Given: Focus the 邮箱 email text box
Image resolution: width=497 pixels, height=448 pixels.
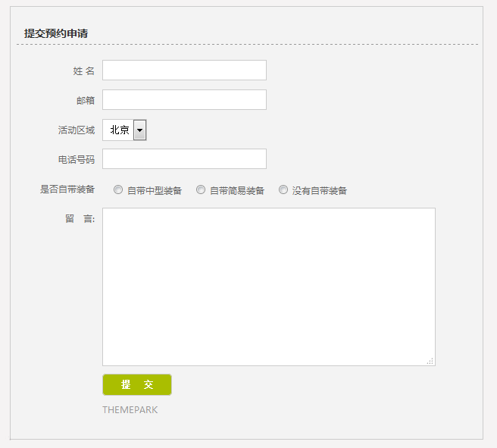Looking at the screenshot, I should [184, 100].
